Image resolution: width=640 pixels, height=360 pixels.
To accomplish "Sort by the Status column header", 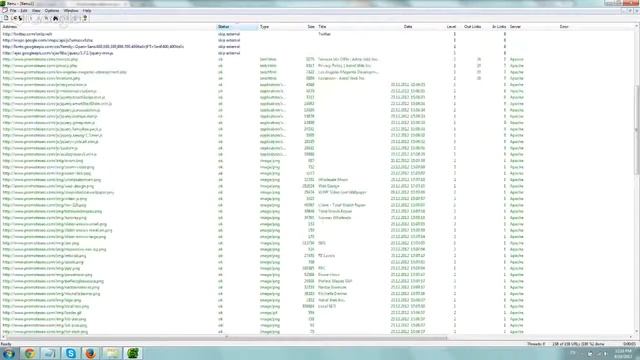I will point(237,27).
